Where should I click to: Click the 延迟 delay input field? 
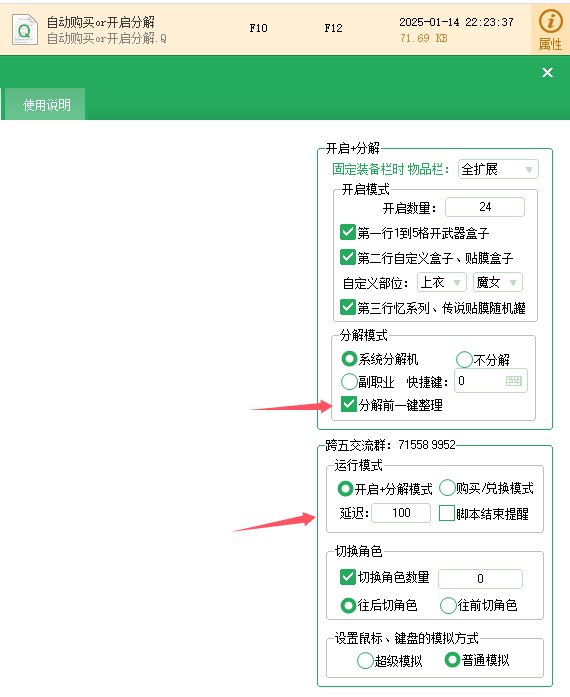pyautogui.click(x=401, y=513)
